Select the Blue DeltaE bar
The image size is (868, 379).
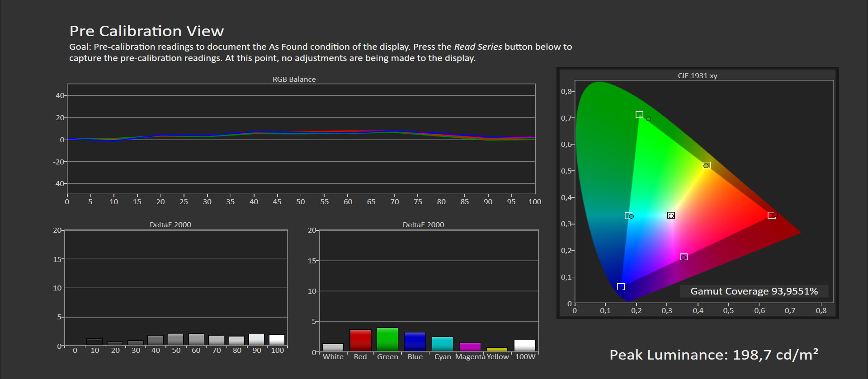point(415,342)
